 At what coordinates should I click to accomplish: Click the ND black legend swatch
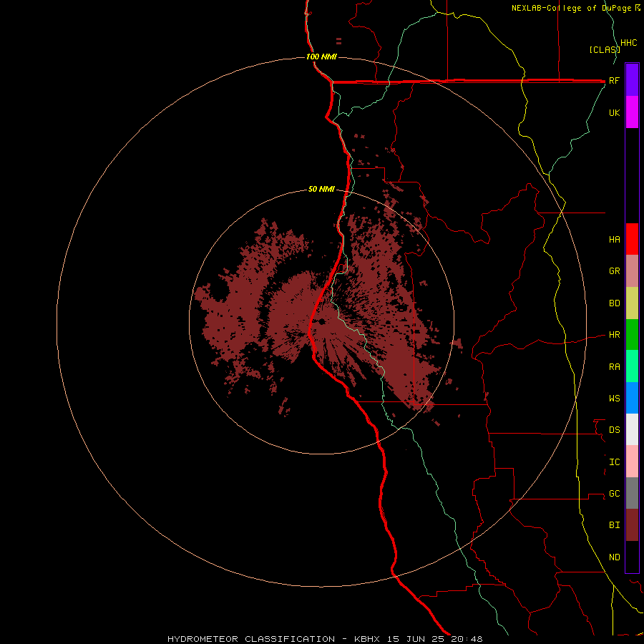tap(632, 557)
